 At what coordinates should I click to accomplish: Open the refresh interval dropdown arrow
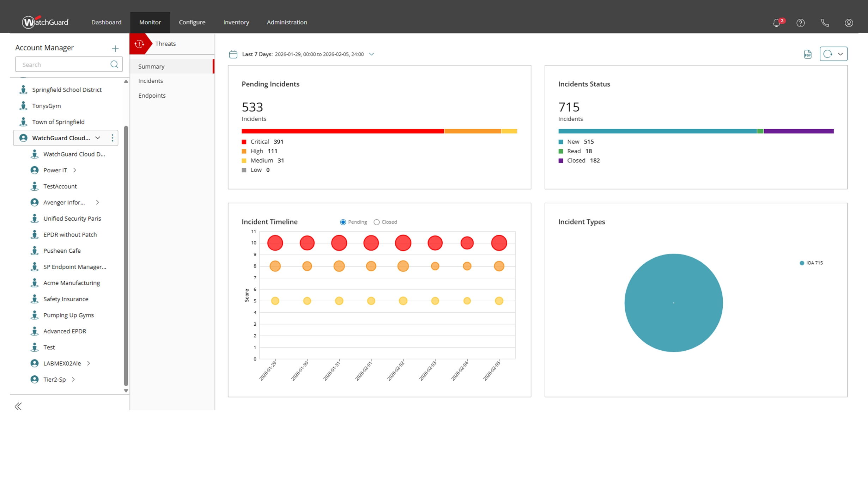point(840,54)
